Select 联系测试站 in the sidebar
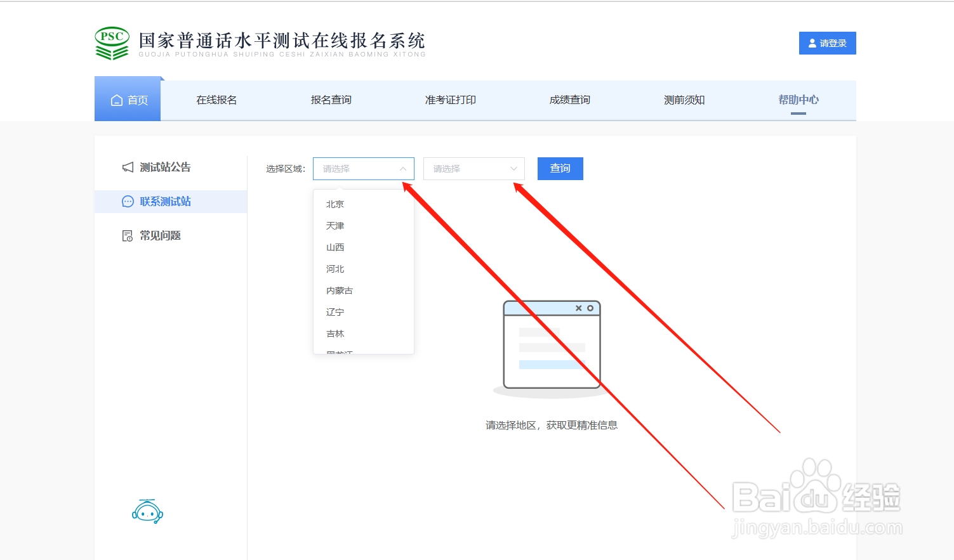This screenshot has width=954, height=560. click(x=171, y=202)
